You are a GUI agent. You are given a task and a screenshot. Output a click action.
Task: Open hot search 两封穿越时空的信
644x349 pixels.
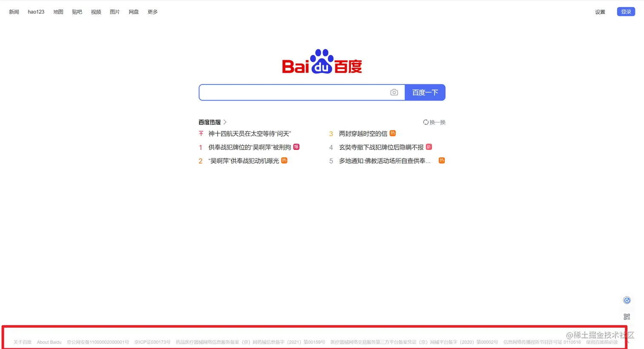click(x=363, y=134)
